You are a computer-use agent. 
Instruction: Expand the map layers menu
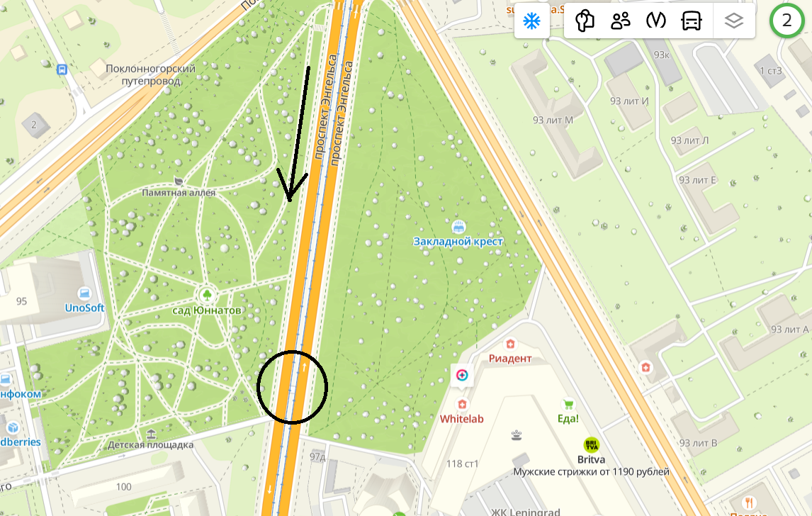coord(734,21)
